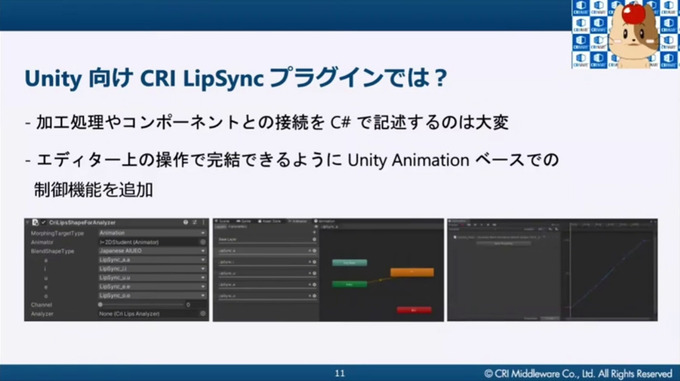Switch to the Game tab
The image size is (680, 381).
click(244, 221)
